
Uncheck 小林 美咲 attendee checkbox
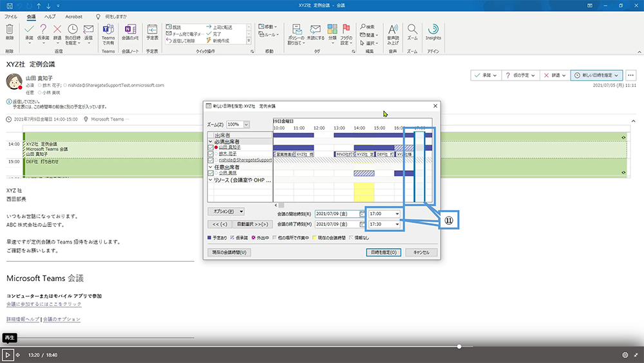(211, 173)
